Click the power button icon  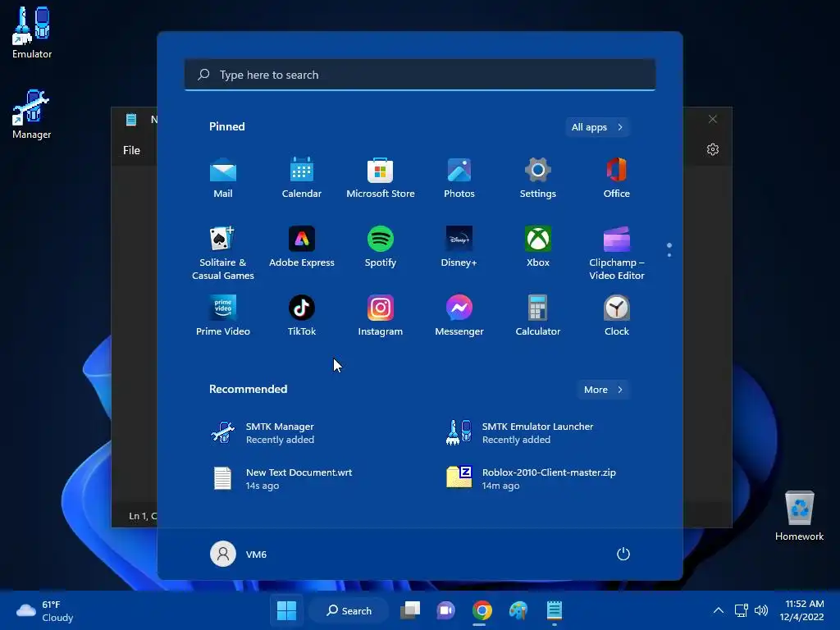click(623, 554)
